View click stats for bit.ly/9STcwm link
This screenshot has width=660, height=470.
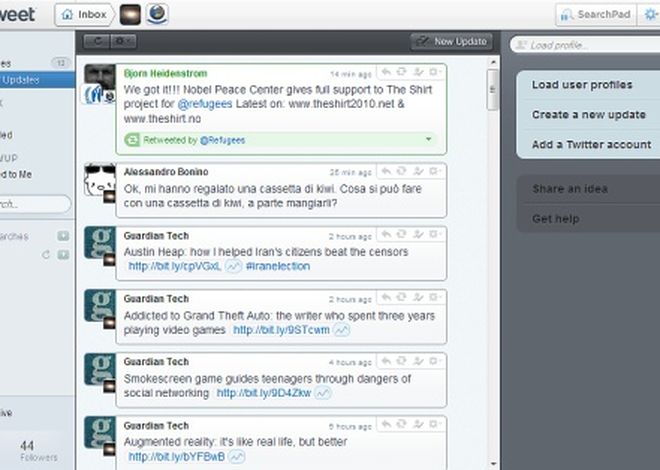[341, 330]
